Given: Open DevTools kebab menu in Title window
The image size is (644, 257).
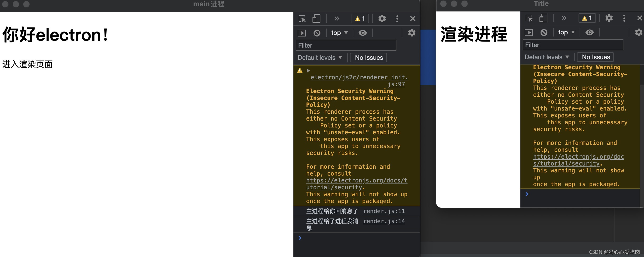Looking at the screenshot, I should (x=624, y=18).
